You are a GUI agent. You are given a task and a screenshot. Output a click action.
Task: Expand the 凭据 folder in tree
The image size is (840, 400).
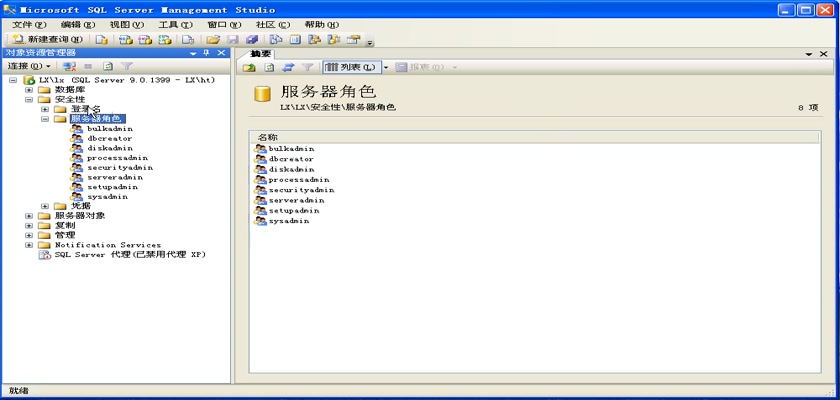click(45, 206)
